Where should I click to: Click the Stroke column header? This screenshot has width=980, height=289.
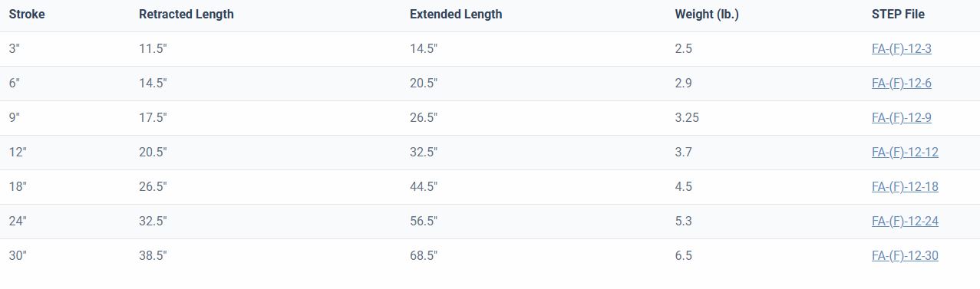(x=27, y=15)
